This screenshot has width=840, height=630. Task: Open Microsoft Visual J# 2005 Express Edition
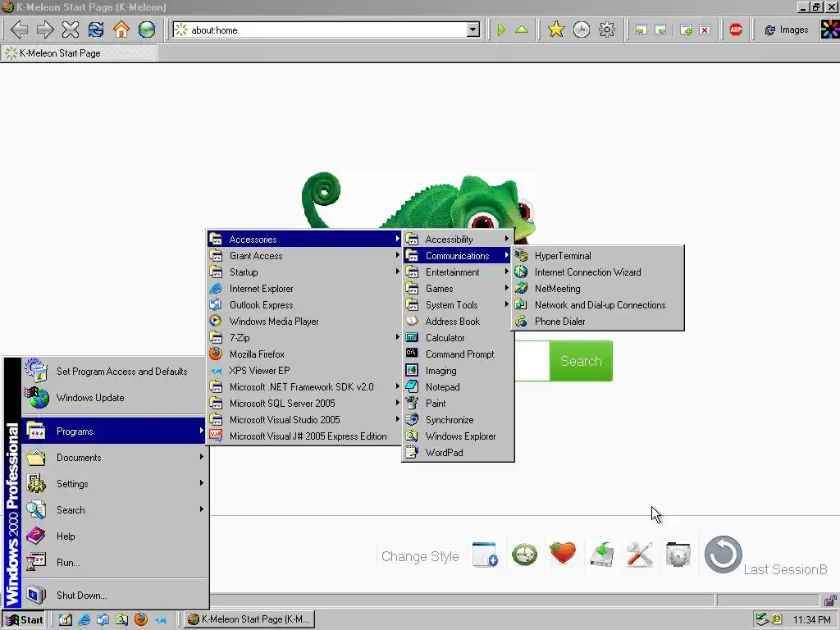304,436
